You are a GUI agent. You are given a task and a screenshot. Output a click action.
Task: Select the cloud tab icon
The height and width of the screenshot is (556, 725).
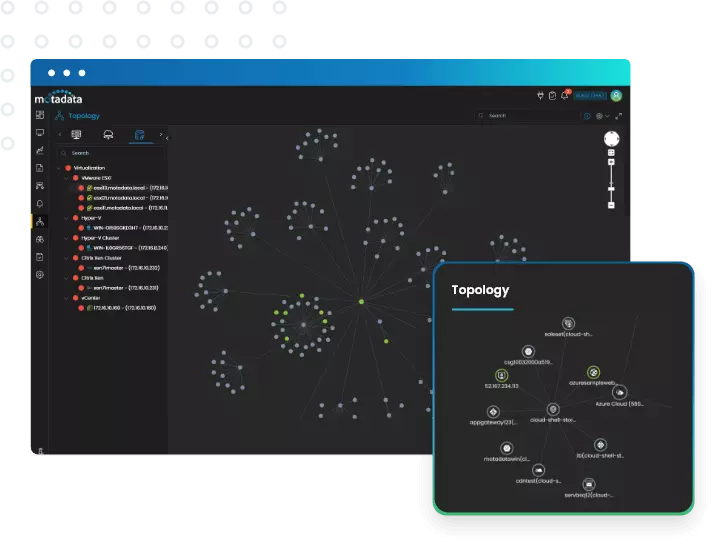click(108, 135)
